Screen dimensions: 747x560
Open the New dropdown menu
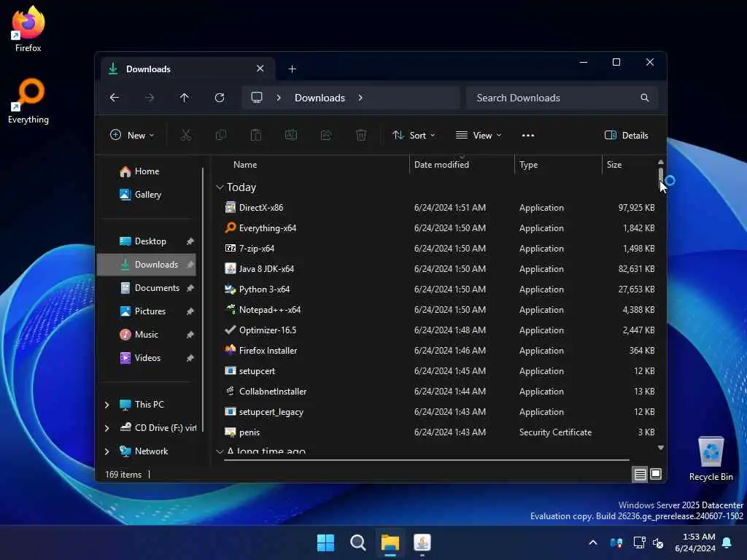(132, 135)
